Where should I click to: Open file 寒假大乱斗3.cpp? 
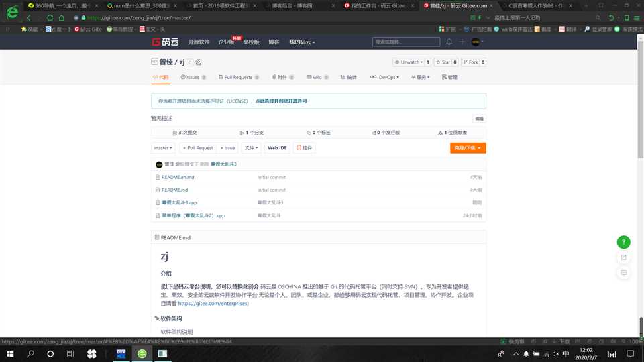pyautogui.click(x=179, y=202)
